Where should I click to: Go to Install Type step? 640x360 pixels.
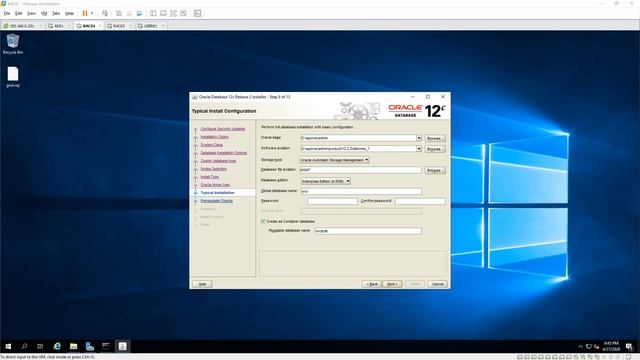click(209, 177)
